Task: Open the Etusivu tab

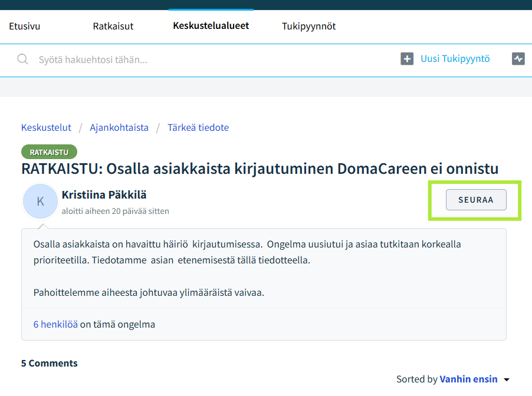Action: (24, 26)
